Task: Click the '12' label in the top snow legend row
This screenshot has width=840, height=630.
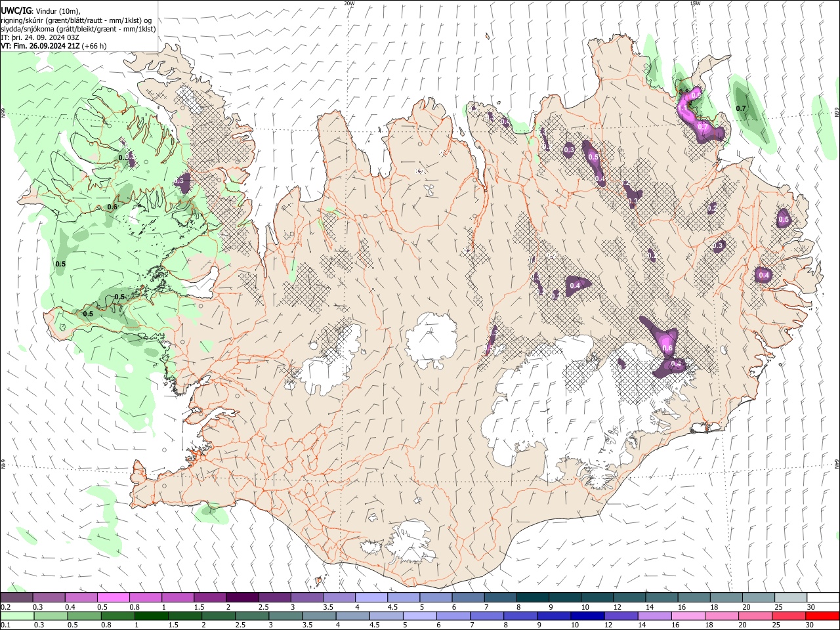Action: [x=617, y=607]
